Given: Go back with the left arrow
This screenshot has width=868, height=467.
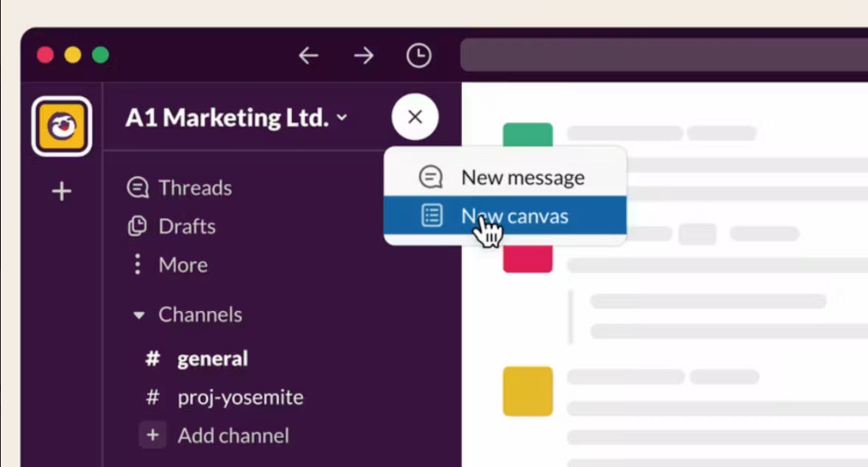Looking at the screenshot, I should (309, 56).
